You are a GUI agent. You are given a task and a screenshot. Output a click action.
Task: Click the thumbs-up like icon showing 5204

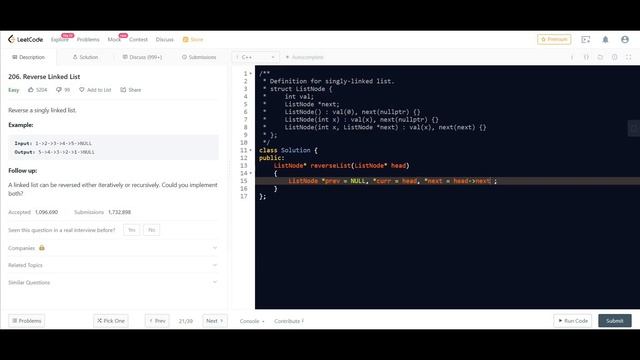click(x=31, y=90)
